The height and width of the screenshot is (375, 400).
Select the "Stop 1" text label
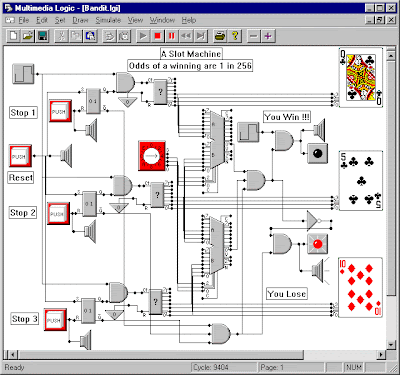click(23, 113)
